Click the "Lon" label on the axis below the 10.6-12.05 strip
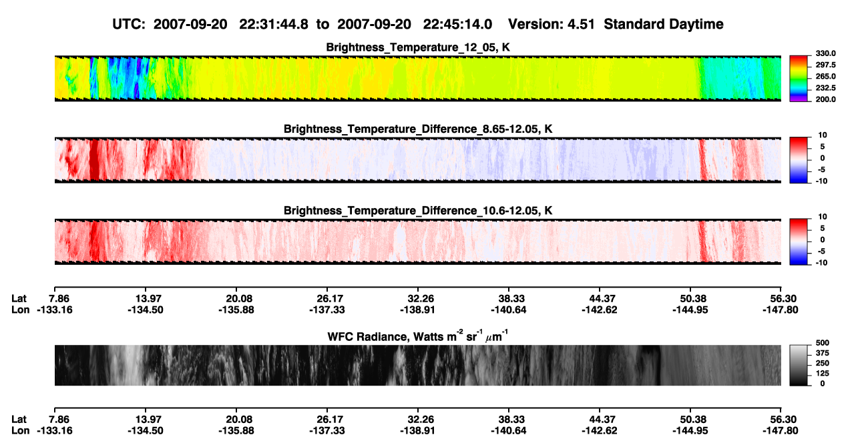This screenshot has width=868, height=445. 21,309
